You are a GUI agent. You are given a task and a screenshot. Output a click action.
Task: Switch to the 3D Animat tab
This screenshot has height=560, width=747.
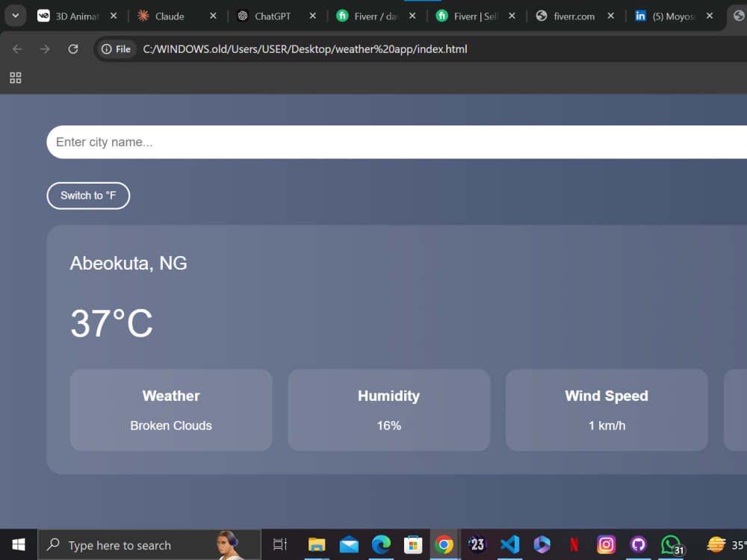click(x=69, y=16)
